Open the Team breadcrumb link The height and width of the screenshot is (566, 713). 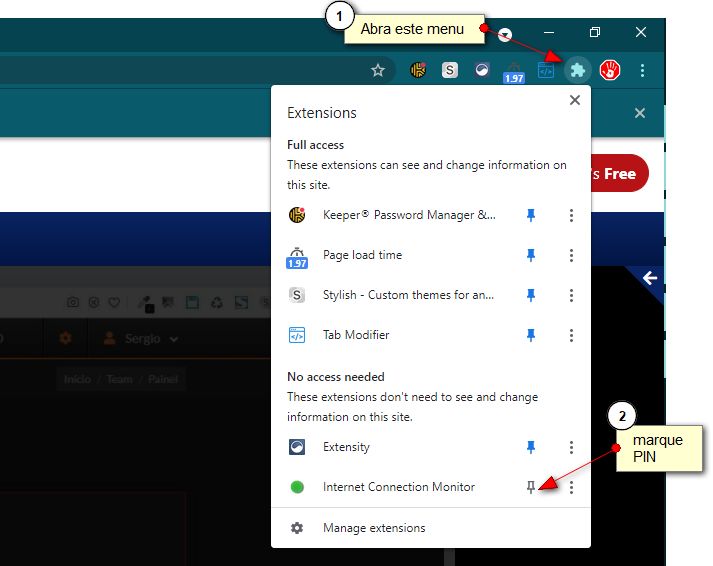(120, 379)
